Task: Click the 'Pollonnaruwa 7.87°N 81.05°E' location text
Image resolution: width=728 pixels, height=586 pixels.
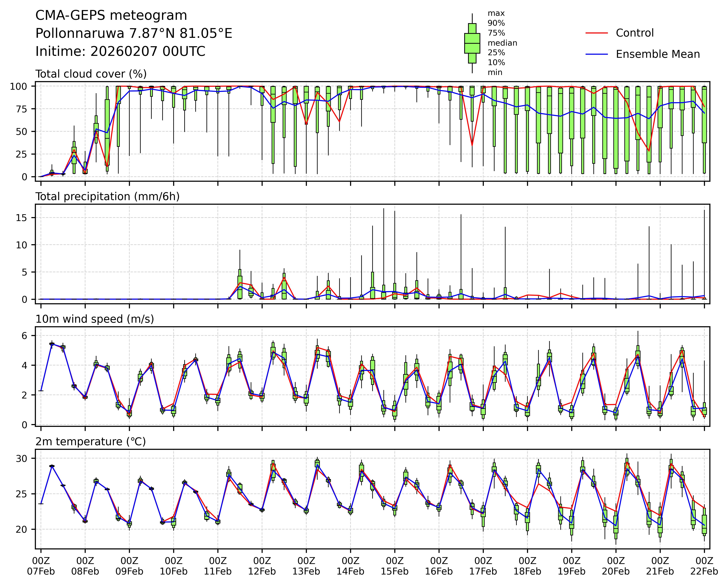Action: [134, 33]
